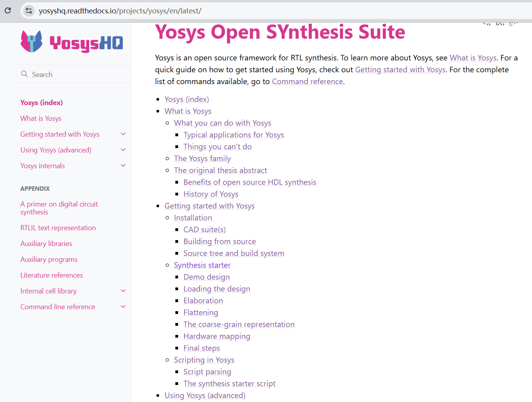Open the Script parsing link

(x=207, y=372)
